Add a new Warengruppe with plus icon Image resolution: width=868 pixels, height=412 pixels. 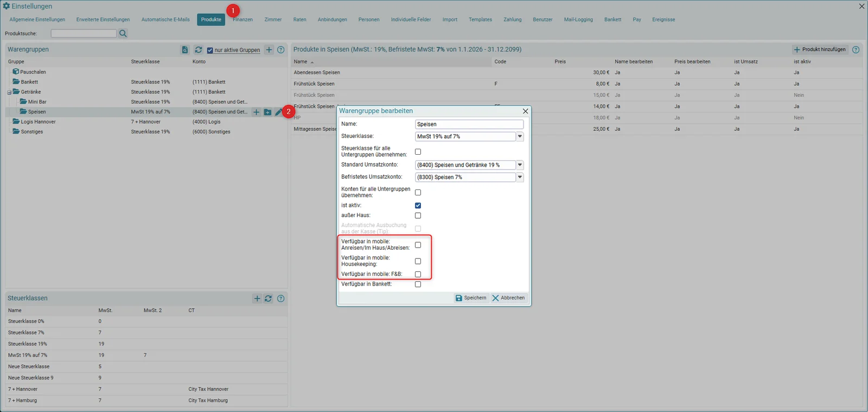(x=269, y=49)
